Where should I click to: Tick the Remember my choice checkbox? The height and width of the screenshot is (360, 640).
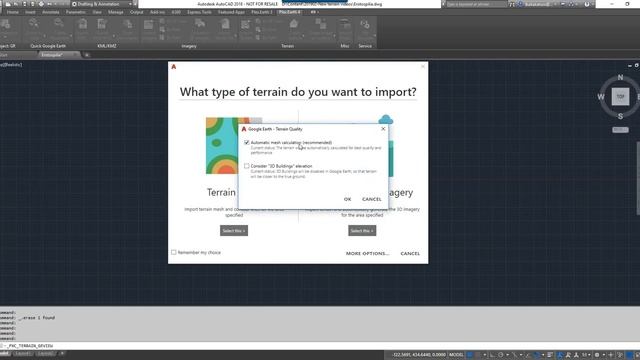tap(174, 252)
